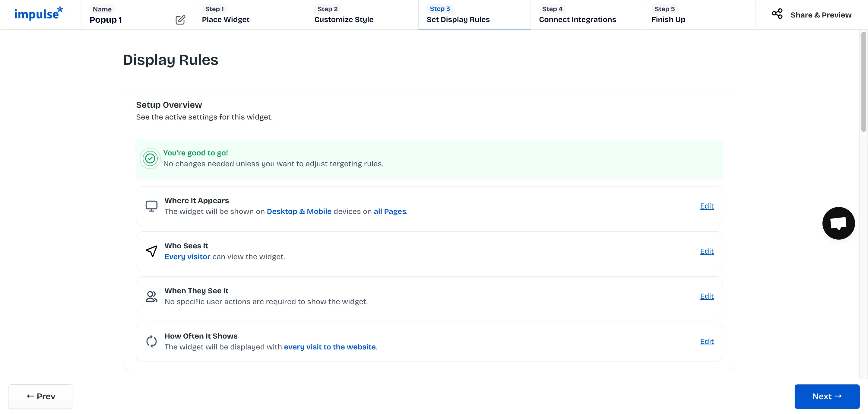868x414 pixels.
Task: Click the impulse logo
Action: tap(38, 14)
